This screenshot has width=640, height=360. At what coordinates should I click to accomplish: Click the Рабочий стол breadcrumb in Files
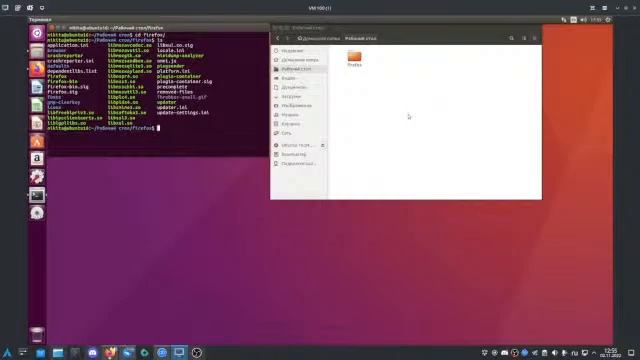[360, 38]
